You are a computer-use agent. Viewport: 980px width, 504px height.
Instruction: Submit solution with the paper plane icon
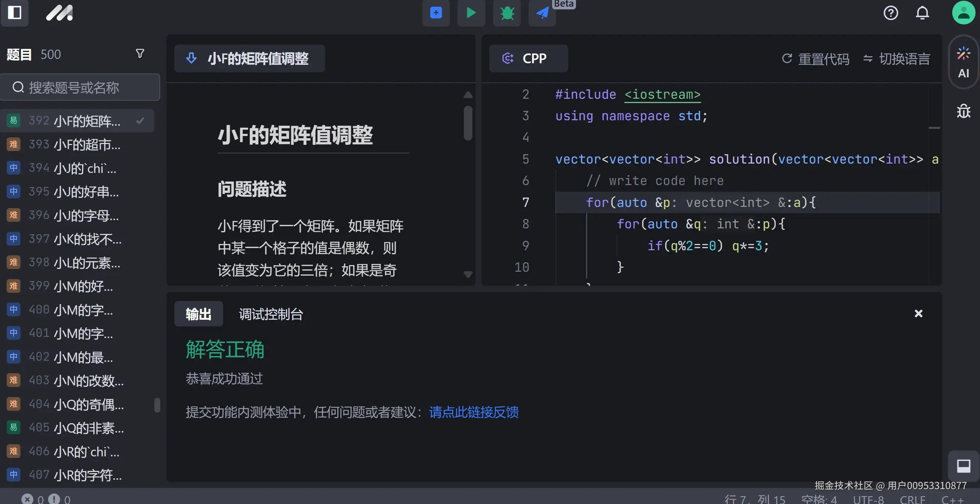542,13
